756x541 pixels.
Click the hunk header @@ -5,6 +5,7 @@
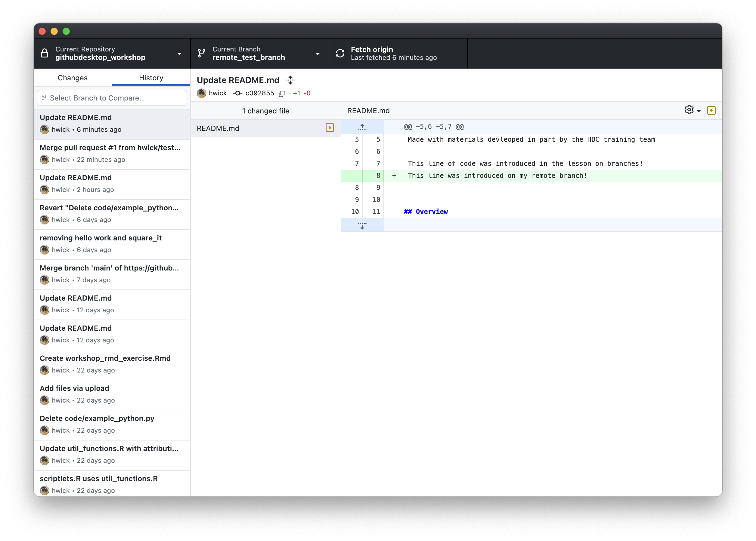click(x=433, y=127)
